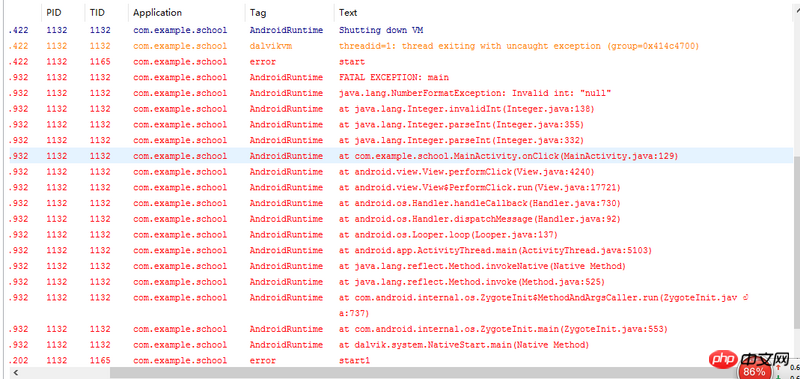Select the NumberFormatException Invalid int log line
The width and height of the screenshot is (800, 379).
point(401,93)
